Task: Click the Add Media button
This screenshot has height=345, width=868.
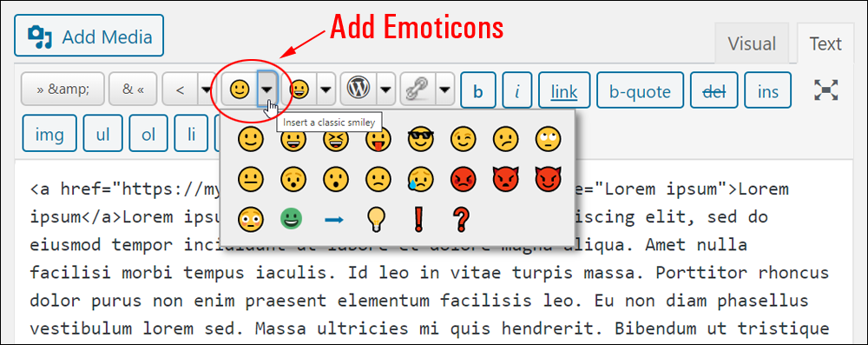Action: (89, 36)
